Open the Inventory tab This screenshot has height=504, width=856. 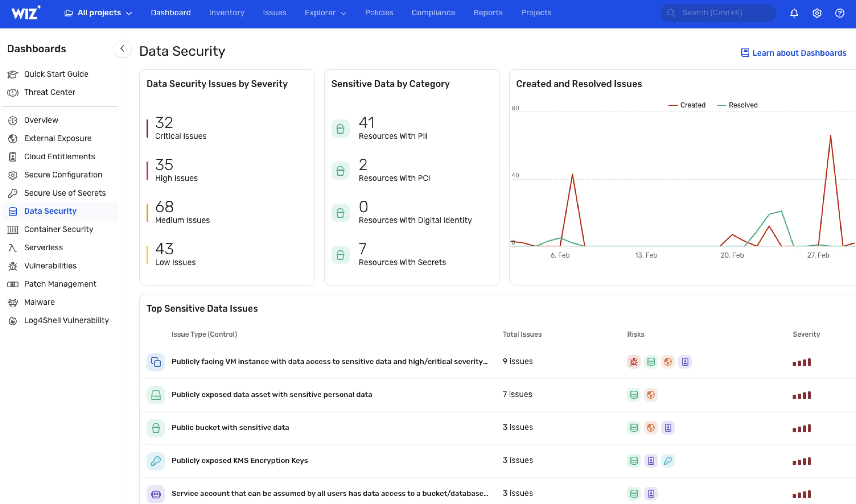tap(227, 13)
